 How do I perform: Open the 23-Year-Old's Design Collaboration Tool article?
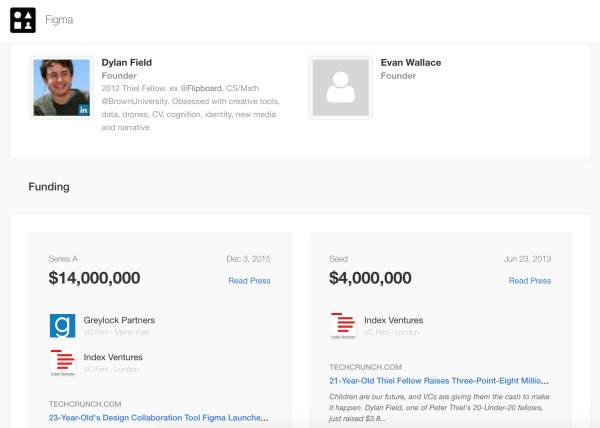158,418
